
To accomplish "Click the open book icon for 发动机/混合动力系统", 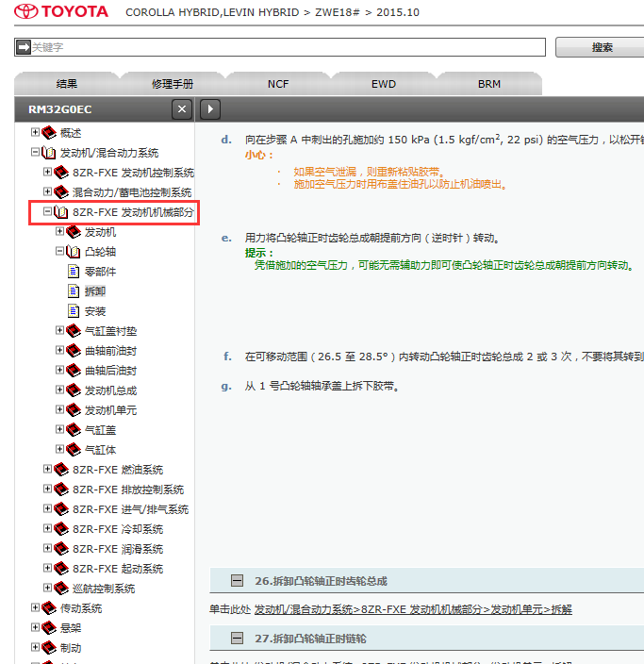I will [49, 153].
